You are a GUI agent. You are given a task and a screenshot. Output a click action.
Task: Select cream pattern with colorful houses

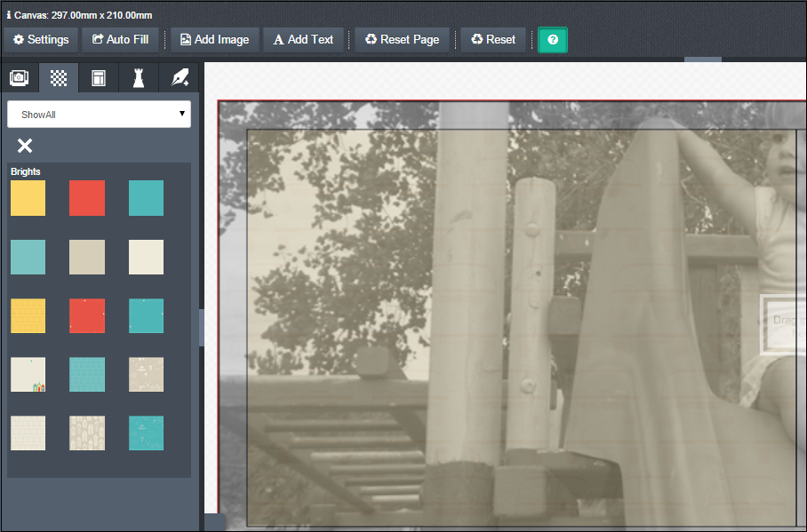(28, 374)
